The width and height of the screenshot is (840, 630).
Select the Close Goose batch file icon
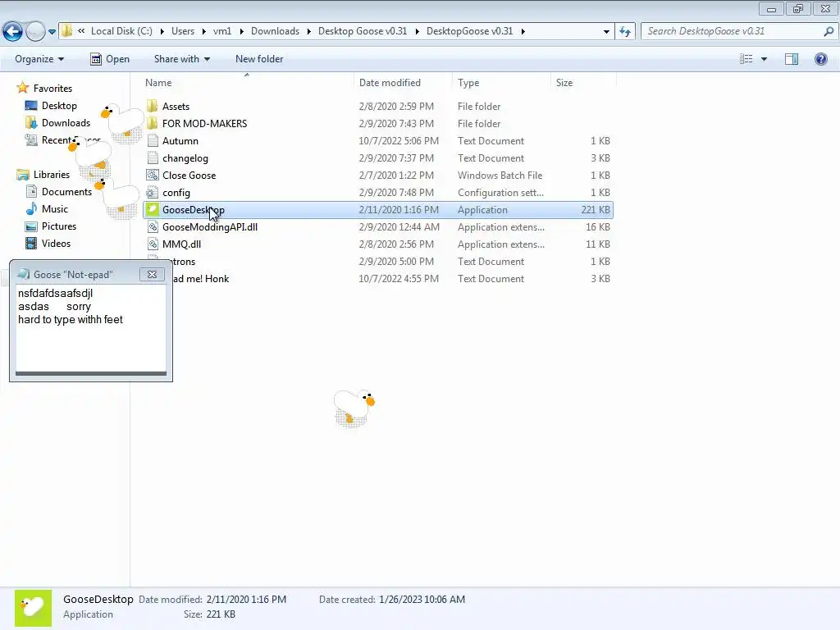point(153,176)
